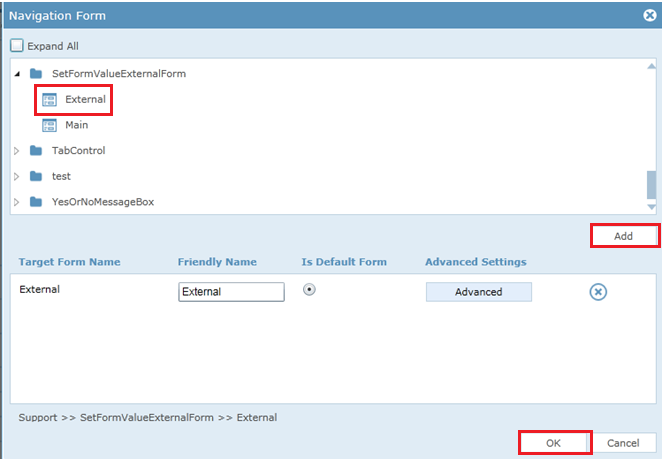Click the Add button
664x469 pixels.
[624, 236]
